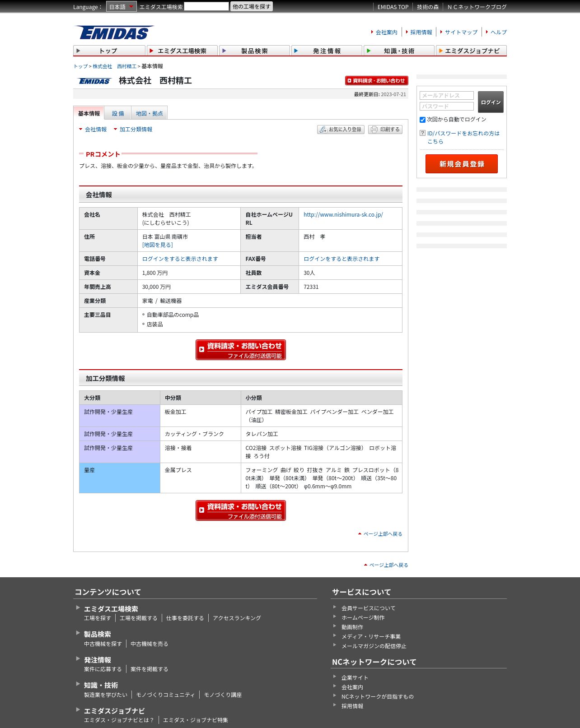
Task: Click the footer 工場を掲載する link
Action: click(x=139, y=618)
